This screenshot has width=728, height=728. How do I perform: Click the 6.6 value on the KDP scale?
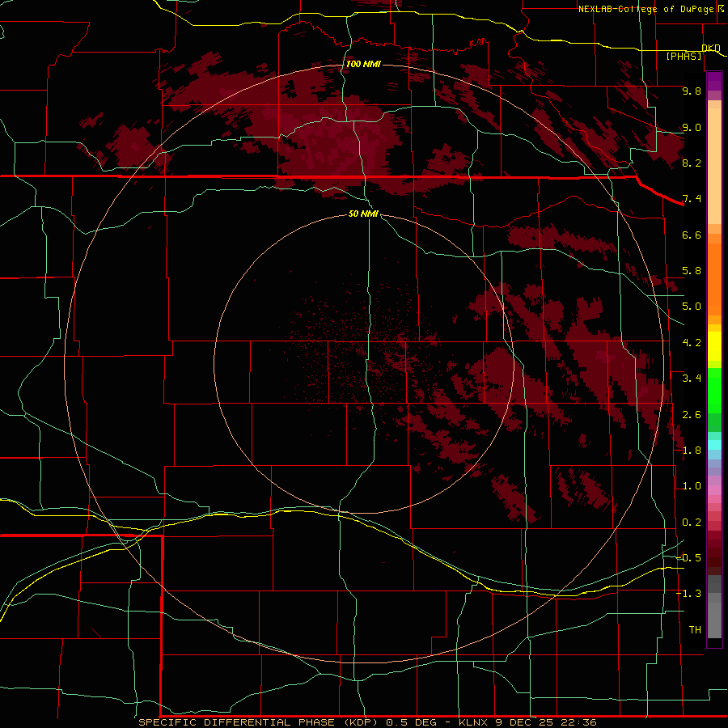[692, 235]
